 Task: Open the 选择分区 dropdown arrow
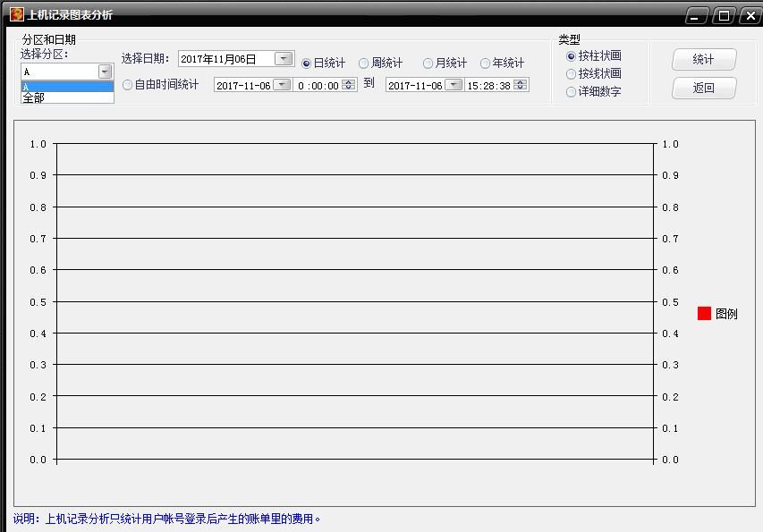coord(105,72)
